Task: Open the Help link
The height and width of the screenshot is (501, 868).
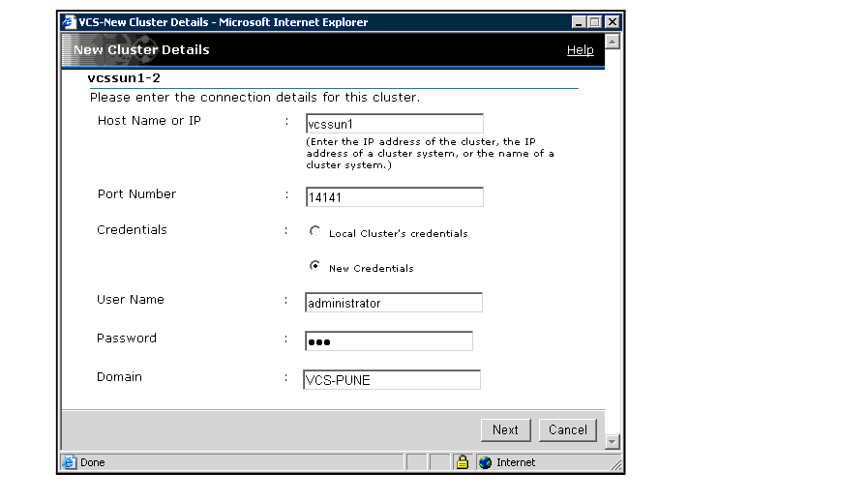Action: click(580, 50)
